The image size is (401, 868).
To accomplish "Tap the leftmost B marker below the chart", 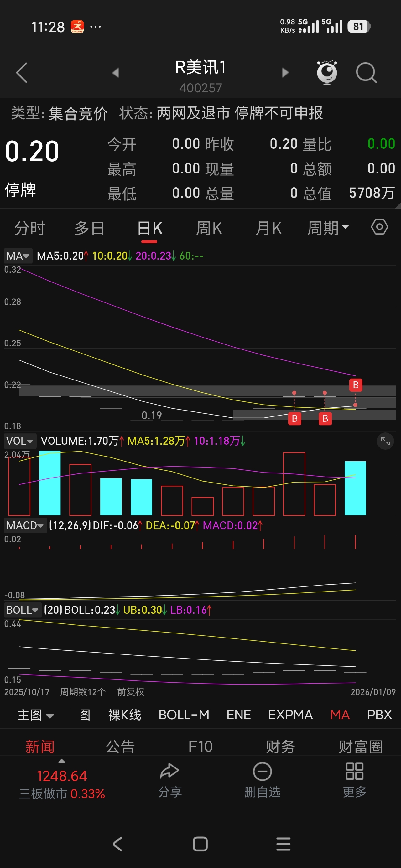I will click(294, 418).
